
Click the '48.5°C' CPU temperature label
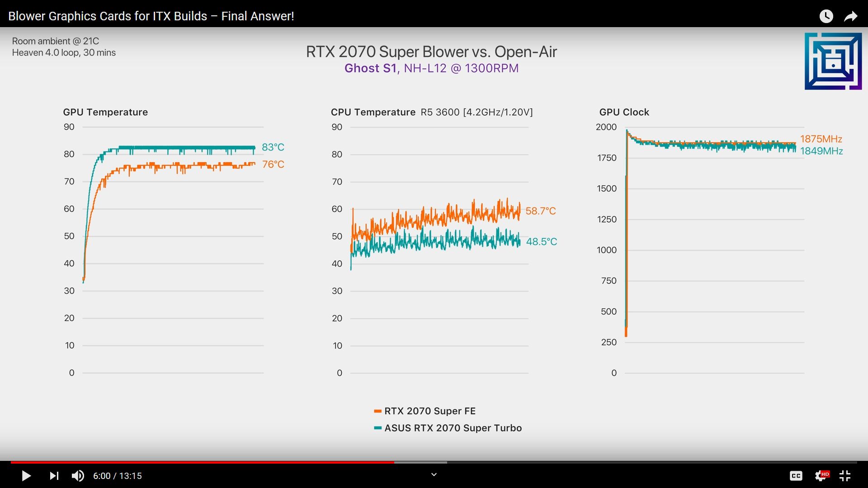tap(542, 242)
